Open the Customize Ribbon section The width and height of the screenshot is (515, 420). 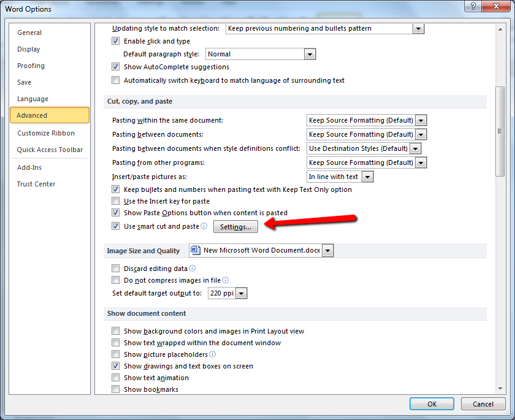[x=46, y=133]
